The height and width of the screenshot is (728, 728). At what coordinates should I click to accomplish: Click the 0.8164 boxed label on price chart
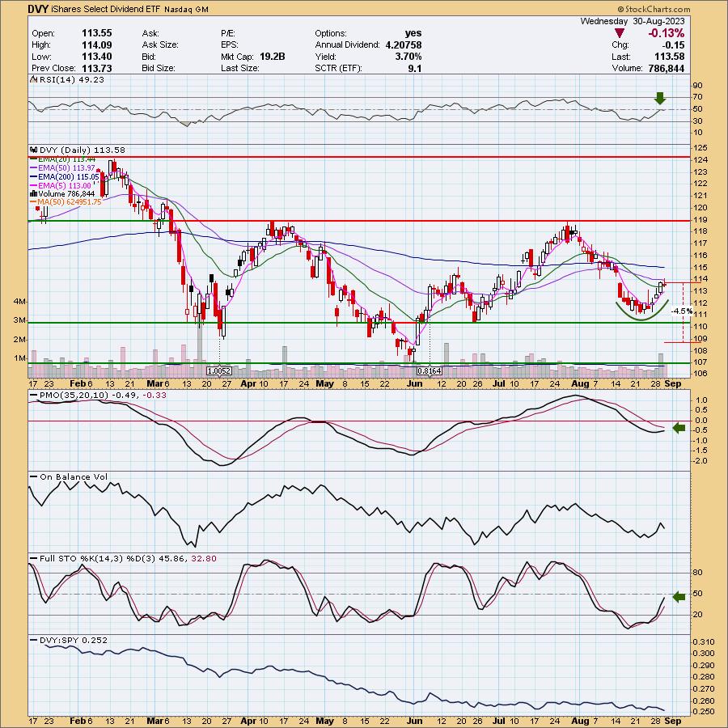coord(430,371)
